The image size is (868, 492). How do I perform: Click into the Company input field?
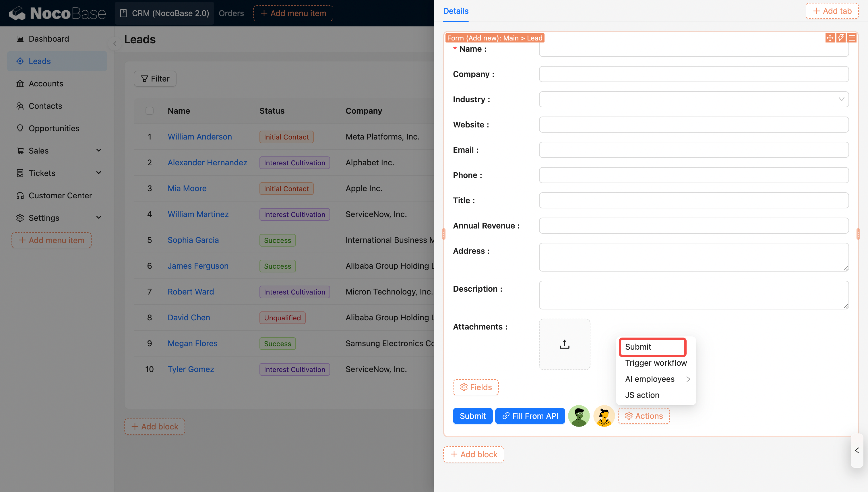pos(693,74)
